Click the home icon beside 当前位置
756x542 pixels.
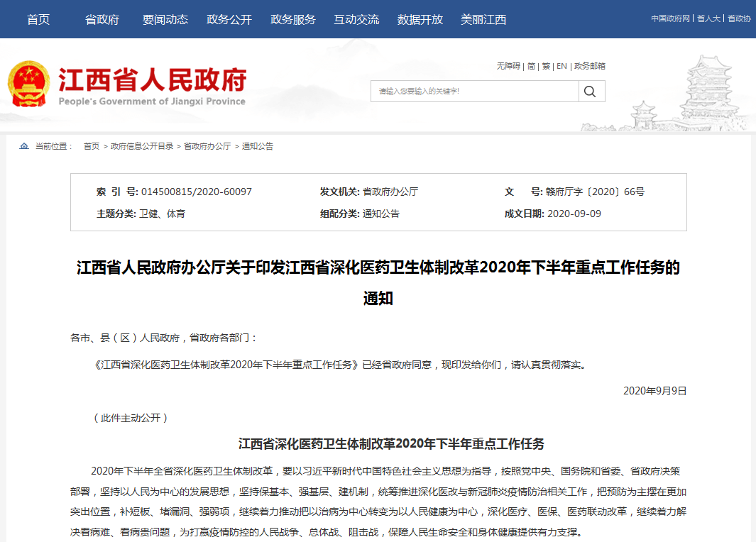pyautogui.click(x=23, y=146)
